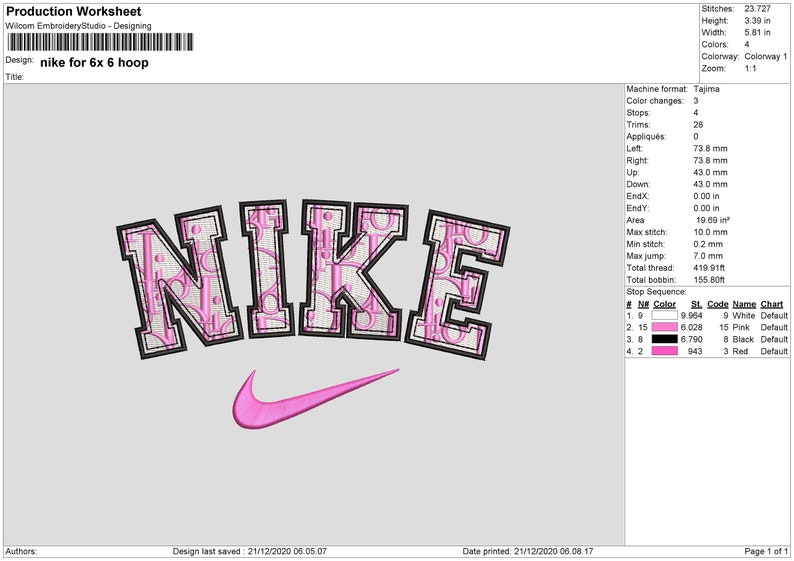
Task: Click the 'Black' color name in row 3
Action: click(x=743, y=339)
